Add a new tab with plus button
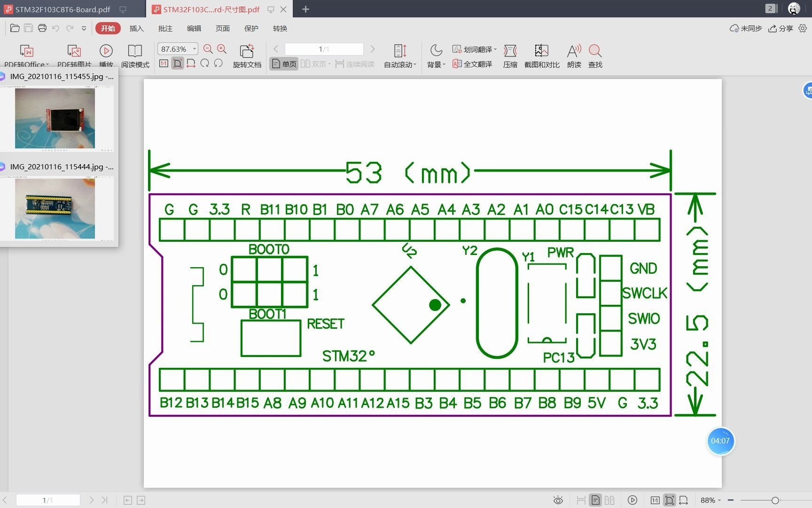This screenshot has width=812, height=508. pos(305,9)
